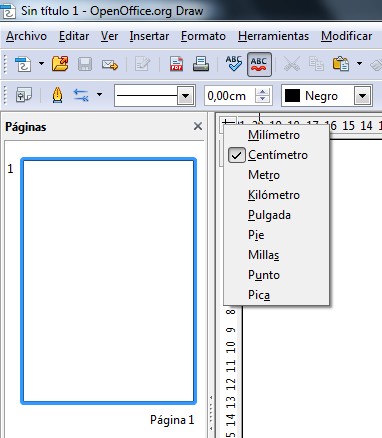The width and height of the screenshot is (382, 438).
Task: Click the Cut scissors icon
Action: (292, 64)
